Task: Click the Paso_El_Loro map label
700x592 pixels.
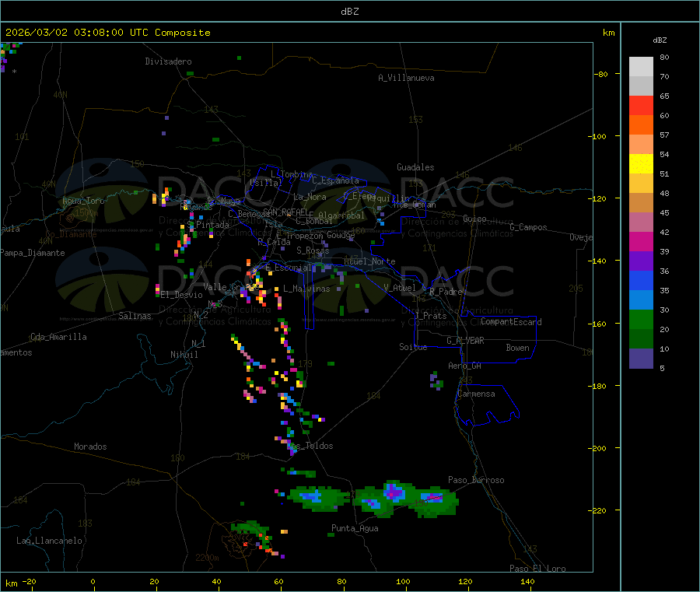Action: click(538, 569)
